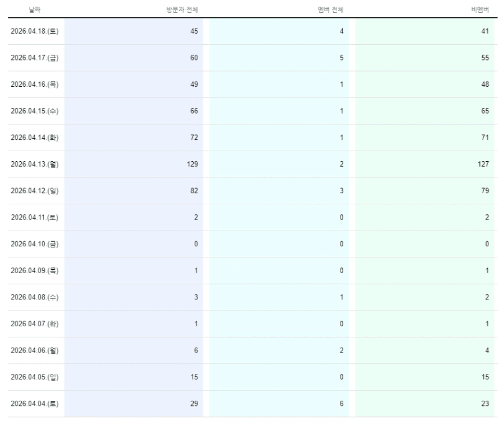Image resolution: width=504 pixels, height=422 pixels.
Task: Click non-member value 23
Action: pyautogui.click(x=485, y=404)
